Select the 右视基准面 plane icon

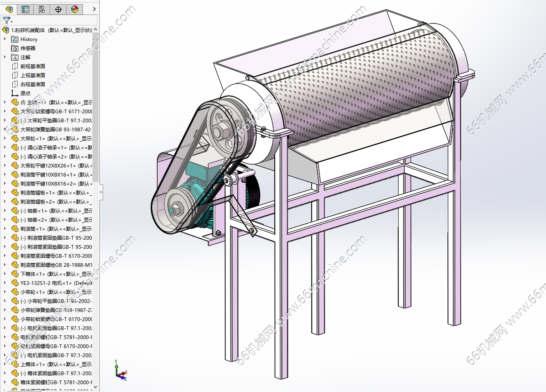point(15,85)
